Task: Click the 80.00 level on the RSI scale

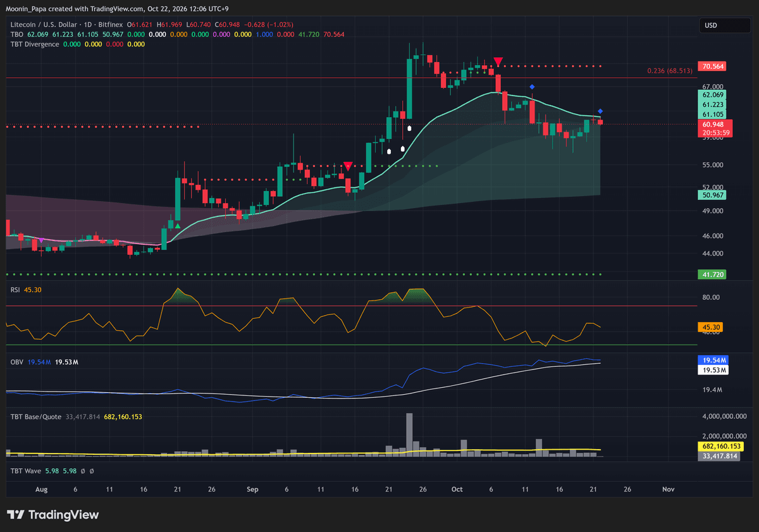Action: coord(711,297)
